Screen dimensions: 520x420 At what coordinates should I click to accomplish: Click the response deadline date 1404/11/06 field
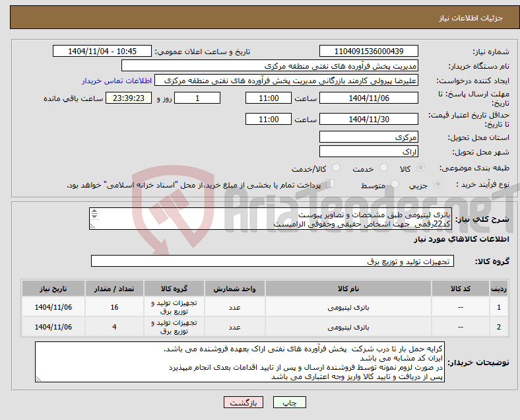(x=369, y=98)
